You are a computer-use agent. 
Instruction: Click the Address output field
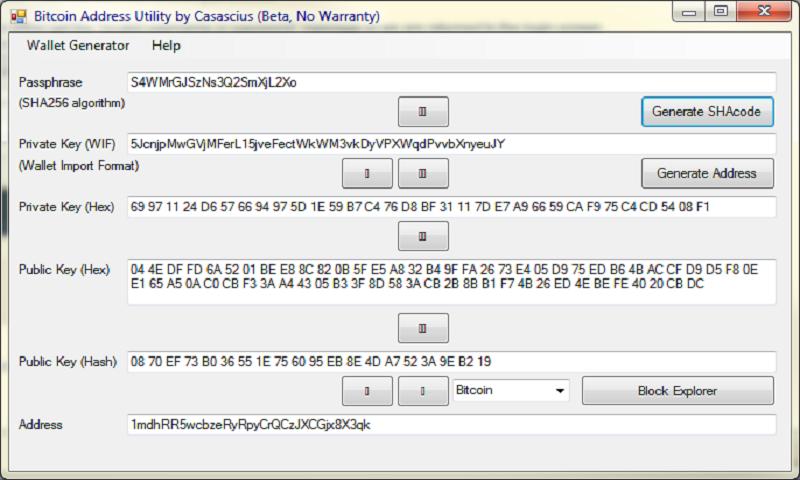pos(452,424)
